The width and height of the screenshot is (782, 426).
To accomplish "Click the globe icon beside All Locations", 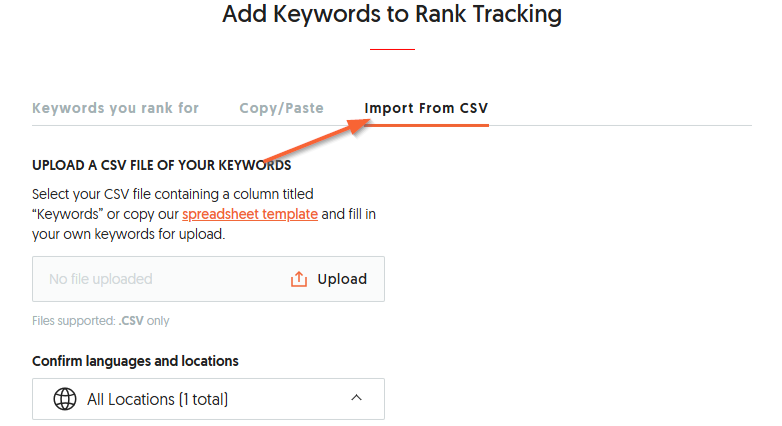I will point(65,399).
